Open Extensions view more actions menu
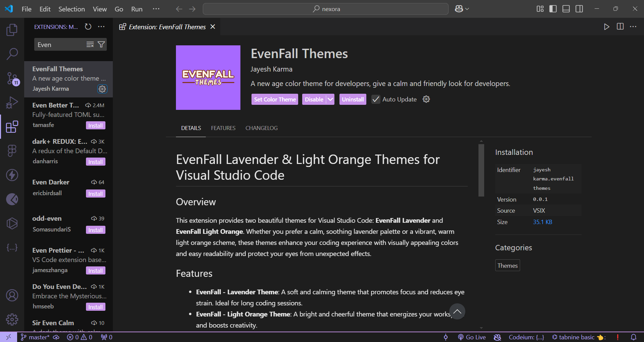Image resolution: width=644 pixels, height=342 pixels. pos(101,27)
